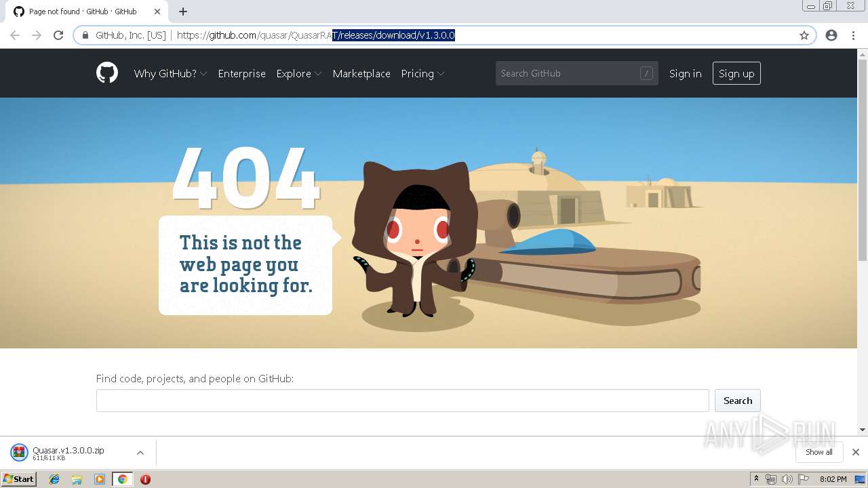Bookmark this page with star icon
Image resolution: width=868 pixels, height=488 pixels.
[804, 35]
